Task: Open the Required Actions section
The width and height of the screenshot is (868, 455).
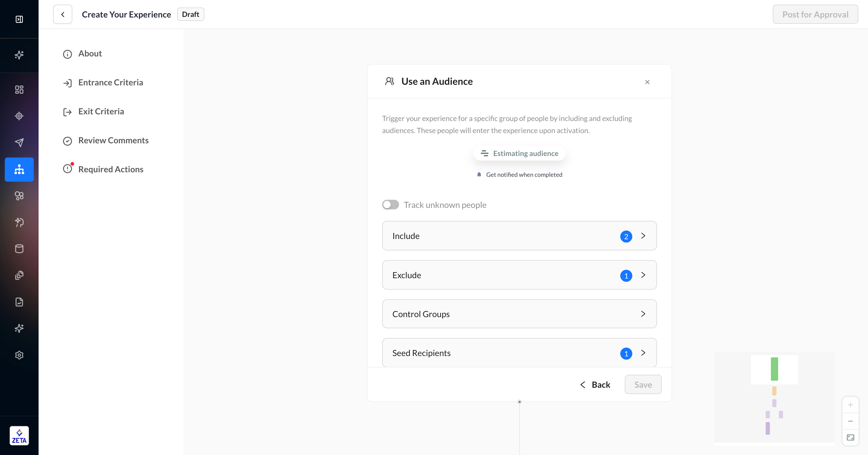Action: [111, 169]
